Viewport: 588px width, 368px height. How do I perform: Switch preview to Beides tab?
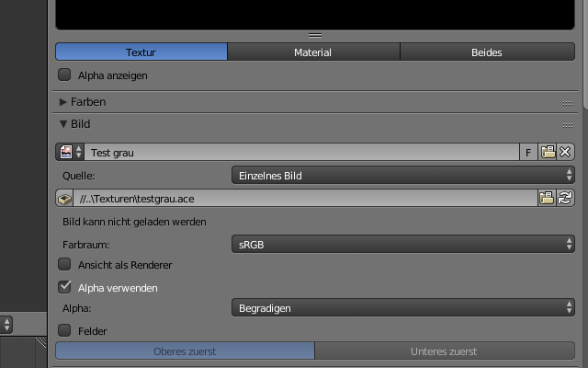point(486,52)
